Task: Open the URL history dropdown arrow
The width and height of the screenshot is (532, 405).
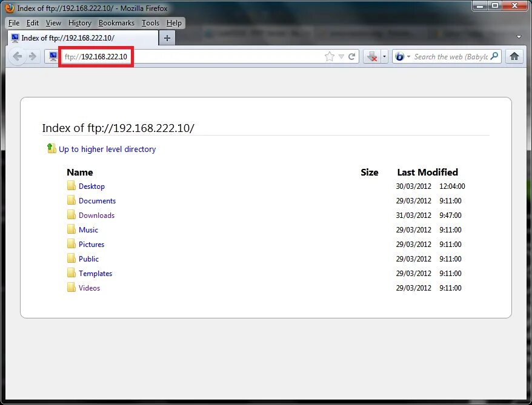Action: tap(341, 56)
